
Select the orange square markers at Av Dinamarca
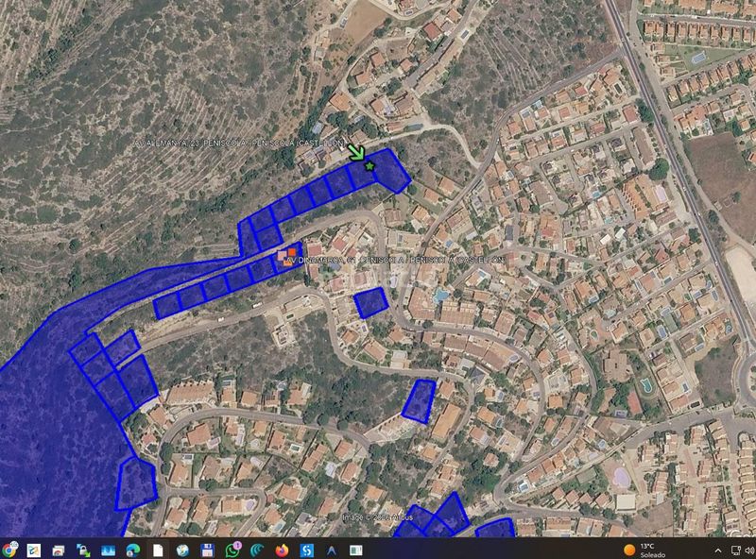[287, 257]
